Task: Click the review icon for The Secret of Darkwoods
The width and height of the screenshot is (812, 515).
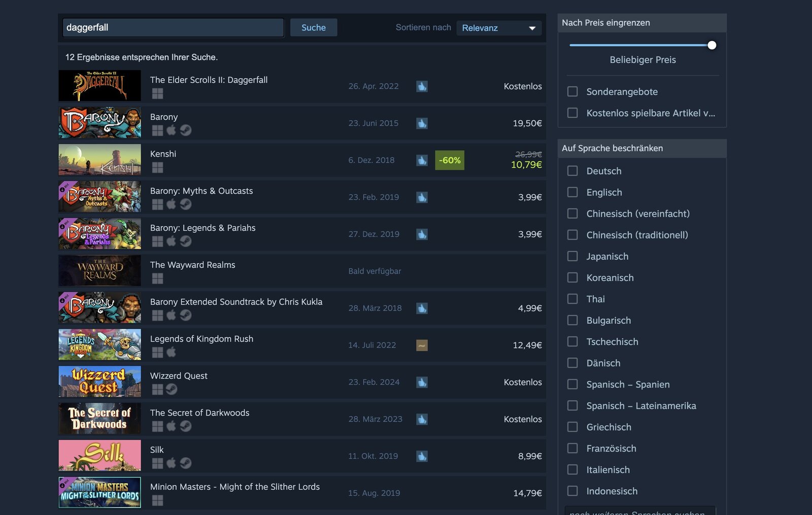Action: [x=422, y=420]
